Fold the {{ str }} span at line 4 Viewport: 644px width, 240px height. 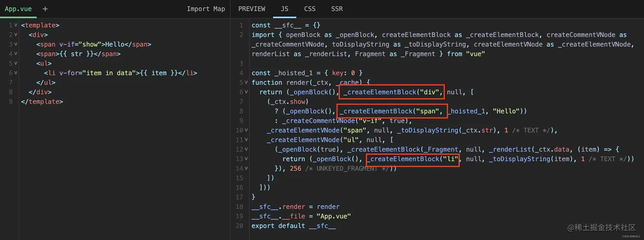(16, 54)
